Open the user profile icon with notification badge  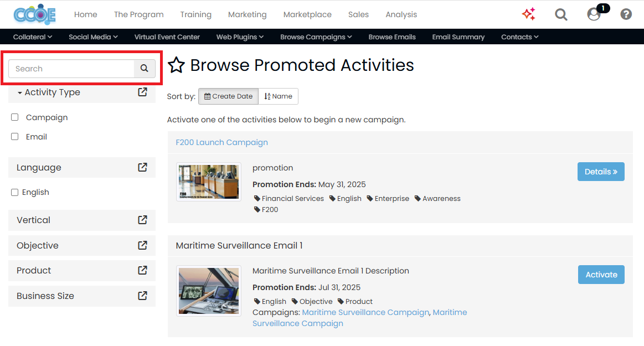[x=593, y=15]
